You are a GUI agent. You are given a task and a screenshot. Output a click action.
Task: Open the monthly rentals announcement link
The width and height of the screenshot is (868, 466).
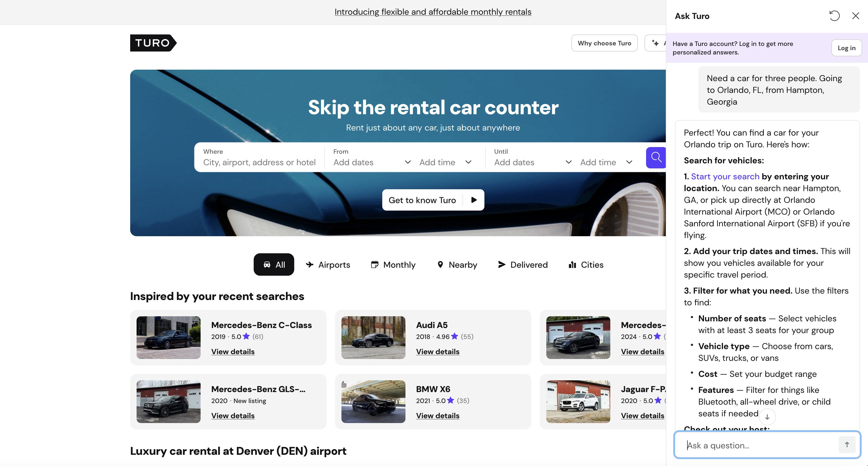point(433,12)
